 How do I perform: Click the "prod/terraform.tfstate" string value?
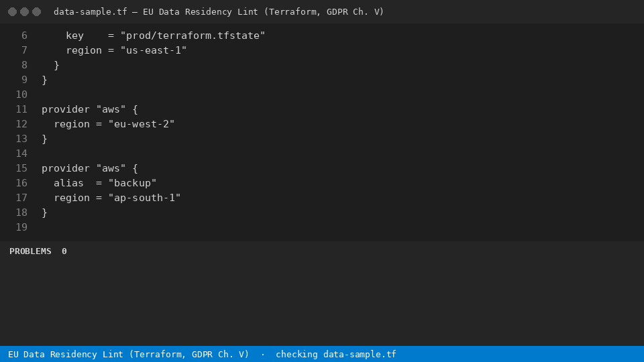coord(193,36)
